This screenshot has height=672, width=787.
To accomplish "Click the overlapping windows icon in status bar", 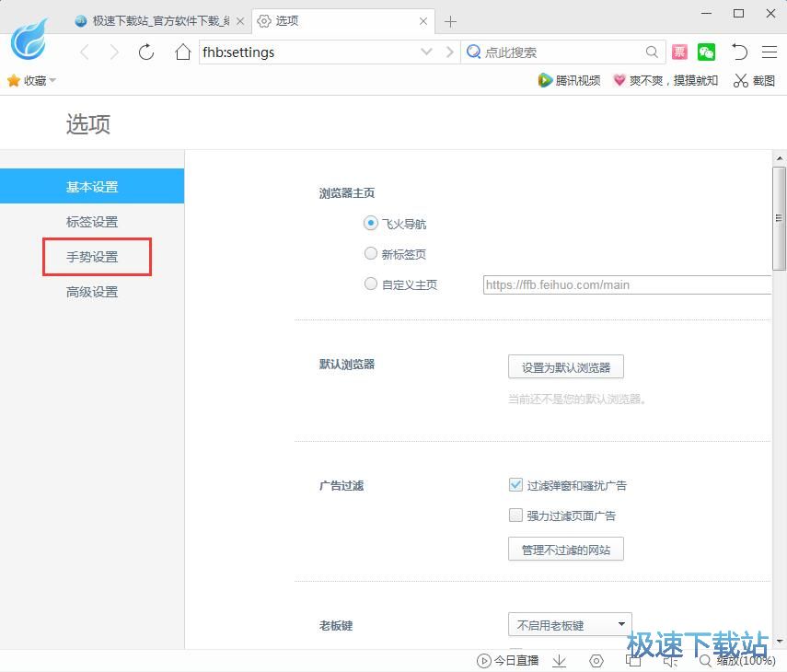I will point(633,661).
